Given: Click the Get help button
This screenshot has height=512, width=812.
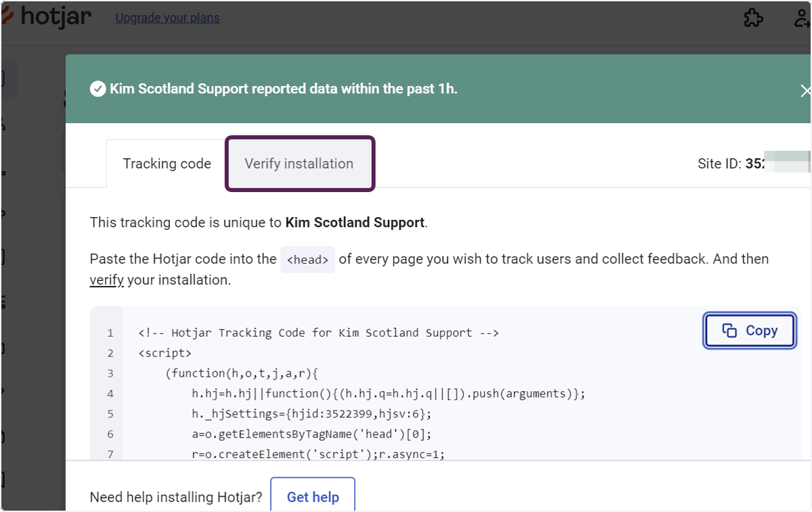Looking at the screenshot, I should coord(313,497).
